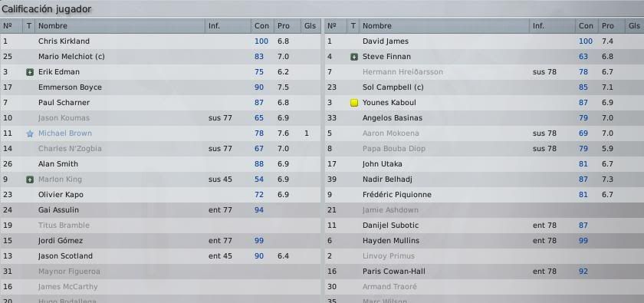
Task: Sort left table by Gls column
Action: [310, 26]
